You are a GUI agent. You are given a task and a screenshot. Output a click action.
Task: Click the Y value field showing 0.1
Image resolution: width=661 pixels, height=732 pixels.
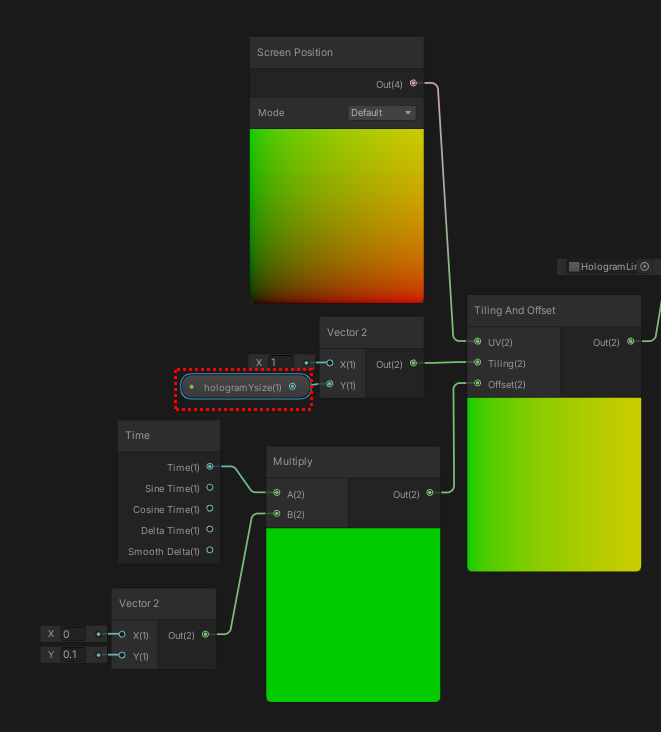[x=73, y=655]
